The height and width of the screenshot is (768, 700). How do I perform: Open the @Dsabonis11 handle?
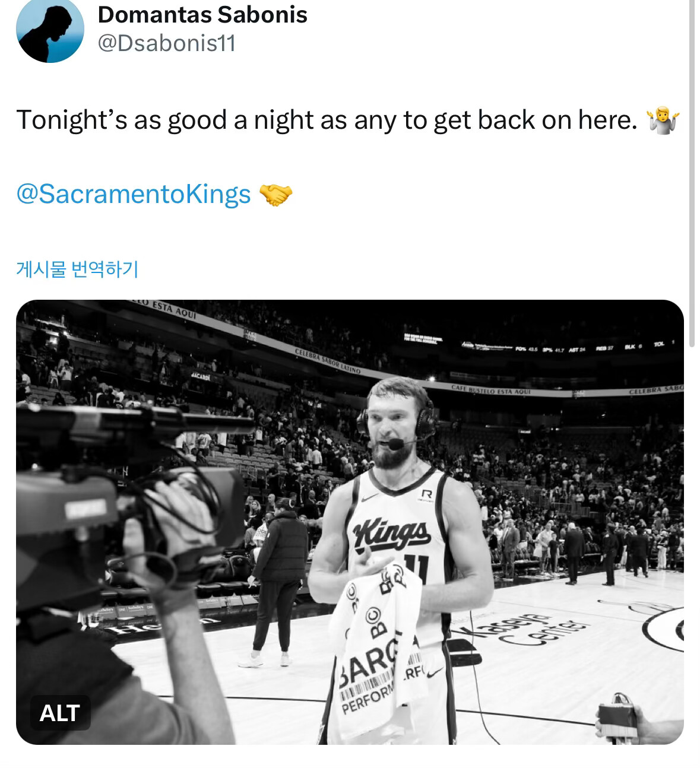tap(166, 43)
